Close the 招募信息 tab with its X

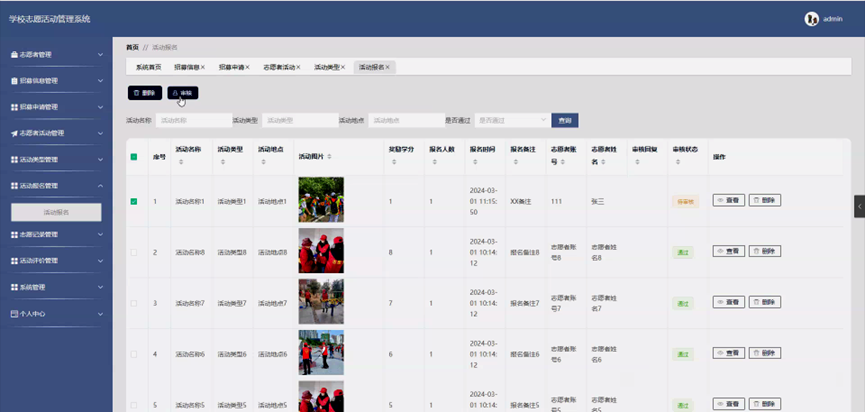pyautogui.click(x=203, y=67)
